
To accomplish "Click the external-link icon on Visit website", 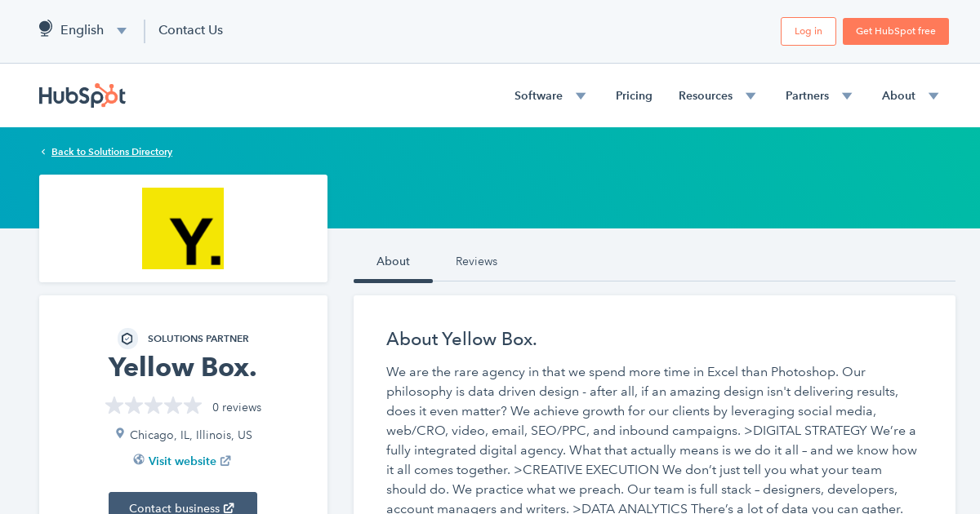I will 226,460.
